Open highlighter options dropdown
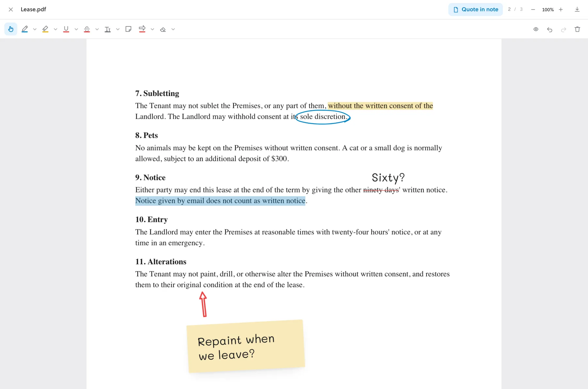The image size is (588, 389). click(56, 29)
